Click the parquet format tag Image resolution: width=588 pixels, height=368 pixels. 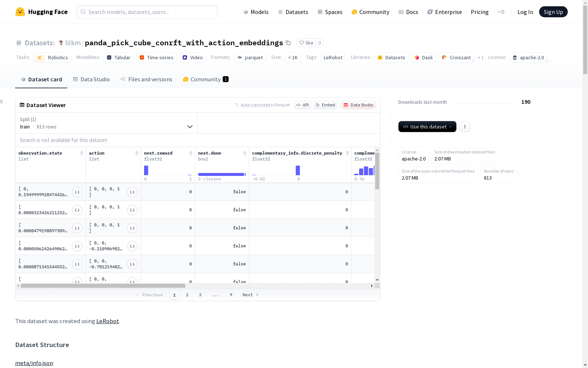pos(250,57)
